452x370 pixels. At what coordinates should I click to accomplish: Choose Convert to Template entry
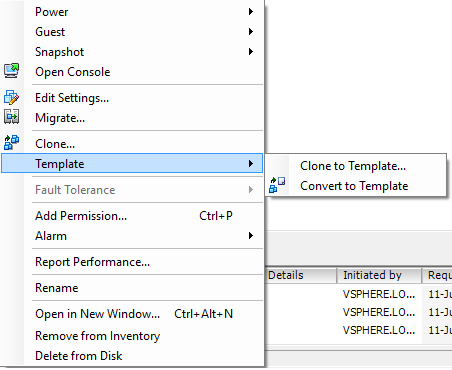356,186
